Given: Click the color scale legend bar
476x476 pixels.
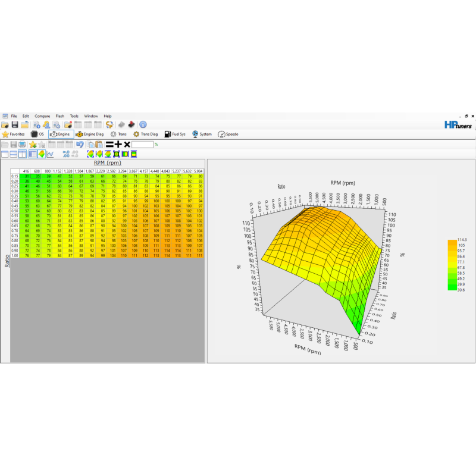Looking at the screenshot, I should tap(452, 264).
